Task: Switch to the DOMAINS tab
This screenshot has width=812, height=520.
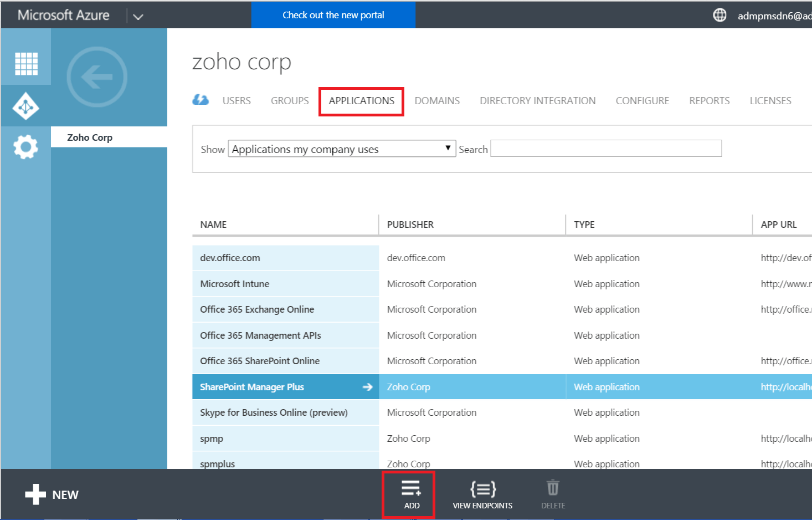Action: 437,101
